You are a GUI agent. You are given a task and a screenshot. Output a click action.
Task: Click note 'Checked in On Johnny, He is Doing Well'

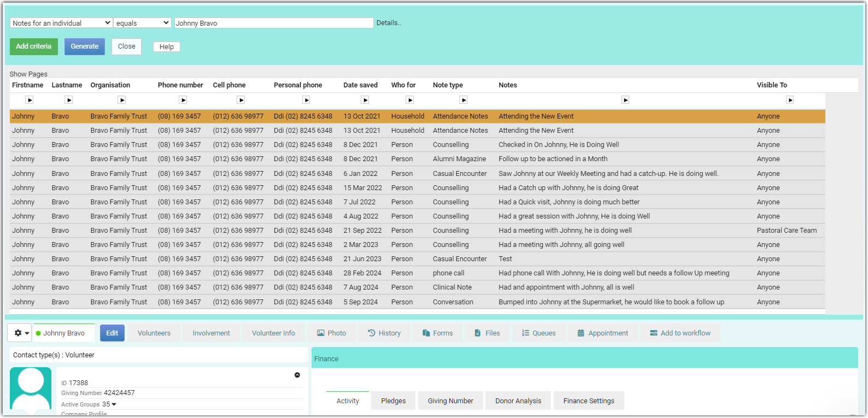(x=559, y=145)
